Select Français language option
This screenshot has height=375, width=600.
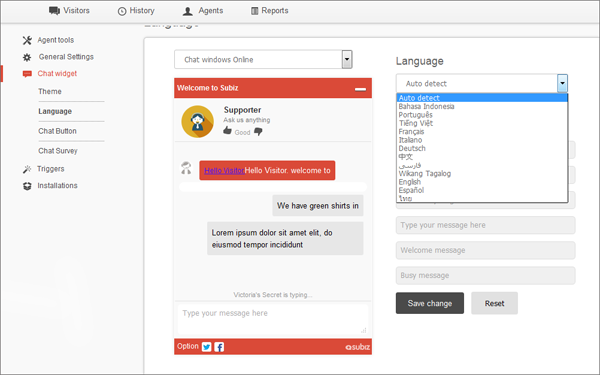(x=482, y=132)
